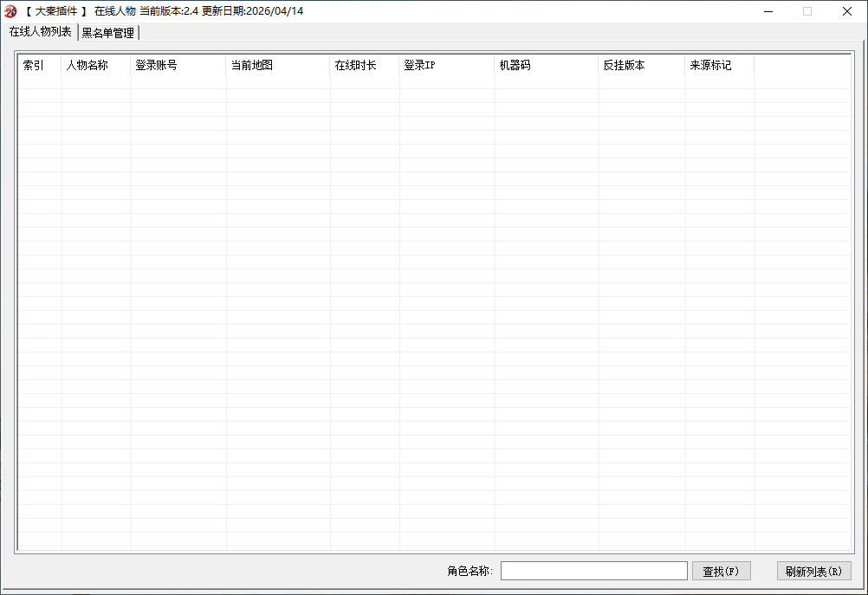Sort by the 机器码 column header

pyautogui.click(x=547, y=65)
